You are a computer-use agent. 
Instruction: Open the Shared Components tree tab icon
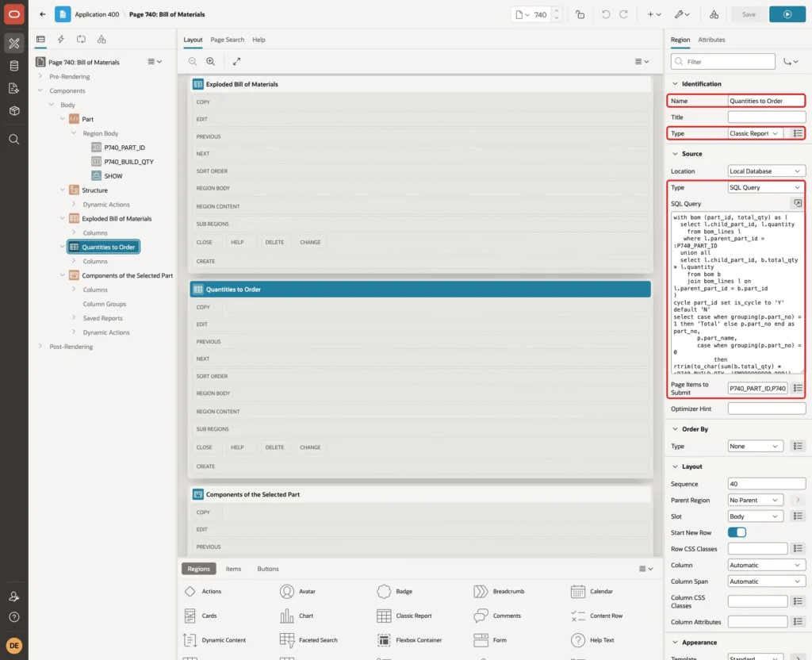101,40
